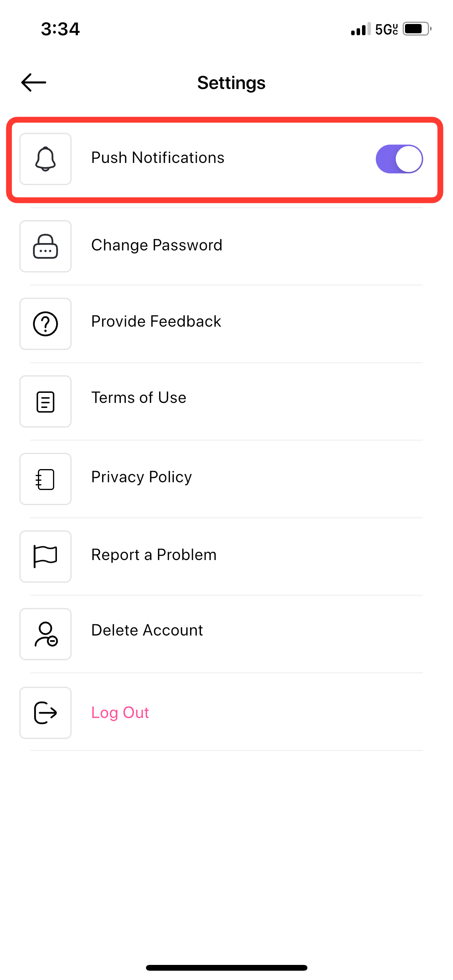453x980 pixels.
Task: Tap the Log Out exit arrow icon
Action: point(45,713)
